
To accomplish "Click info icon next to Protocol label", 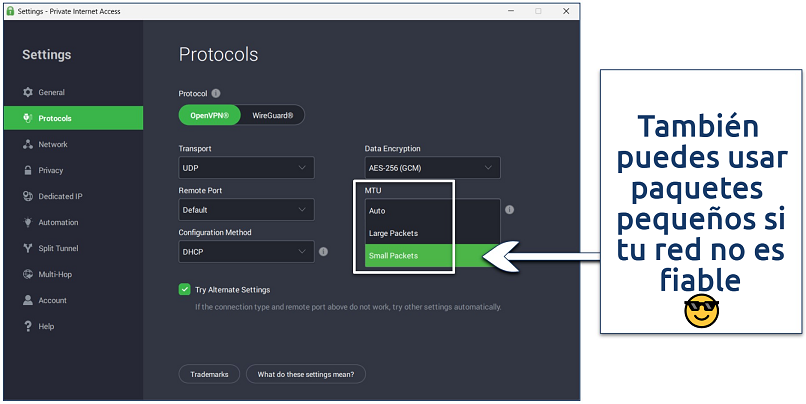I will pos(216,94).
